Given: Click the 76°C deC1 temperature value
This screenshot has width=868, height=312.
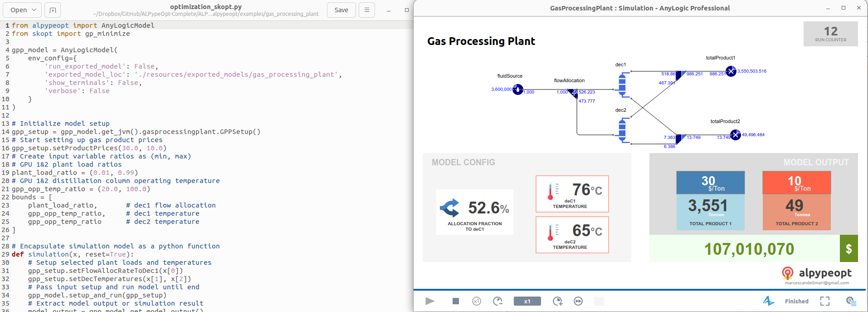Looking at the screenshot, I should pyautogui.click(x=587, y=189).
